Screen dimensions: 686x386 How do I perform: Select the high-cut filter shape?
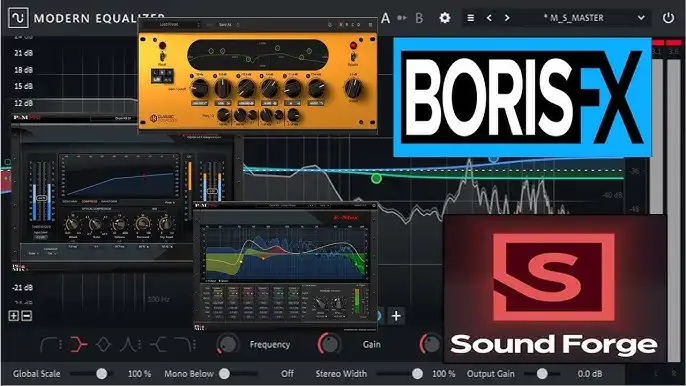pos(183,345)
